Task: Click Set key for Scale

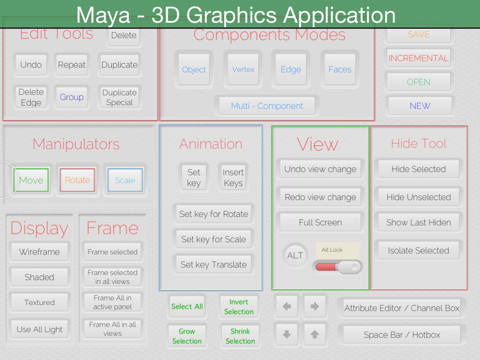Action: point(214,239)
